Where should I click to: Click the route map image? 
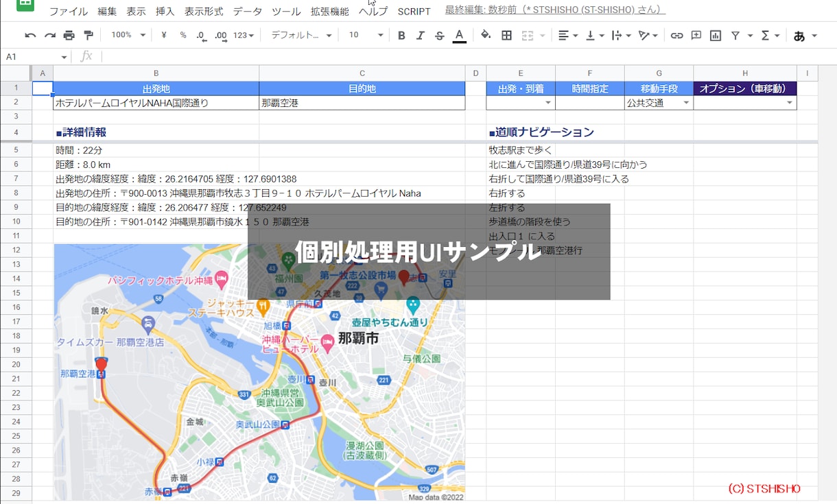click(259, 372)
